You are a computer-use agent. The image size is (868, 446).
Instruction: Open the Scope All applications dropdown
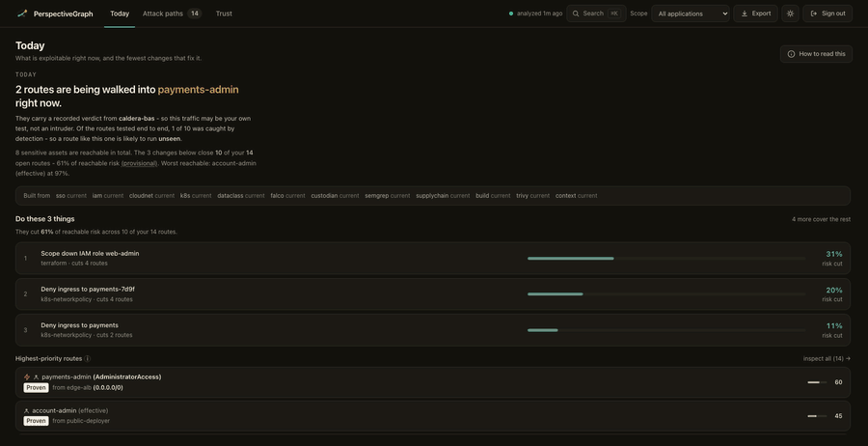coord(691,14)
